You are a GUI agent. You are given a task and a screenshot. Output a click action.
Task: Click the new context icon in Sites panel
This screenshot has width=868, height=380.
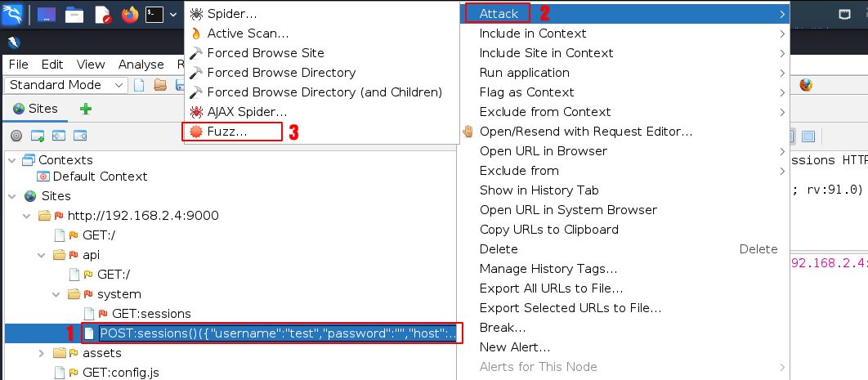[x=37, y=136]
